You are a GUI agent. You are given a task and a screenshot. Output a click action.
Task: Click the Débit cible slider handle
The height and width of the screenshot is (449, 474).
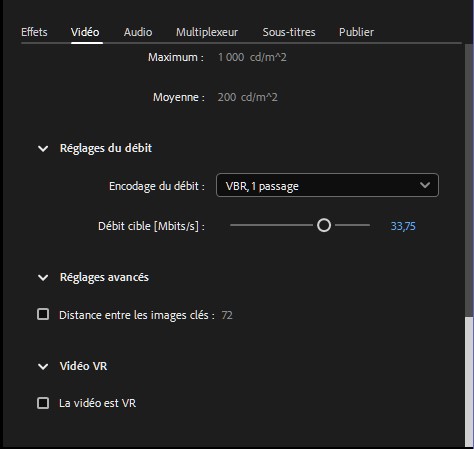[324, 225]
